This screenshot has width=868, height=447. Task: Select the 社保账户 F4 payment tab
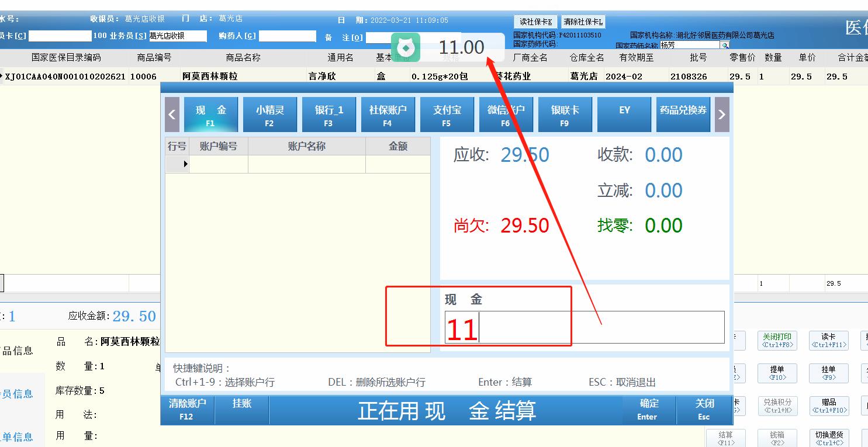[388, 115]
